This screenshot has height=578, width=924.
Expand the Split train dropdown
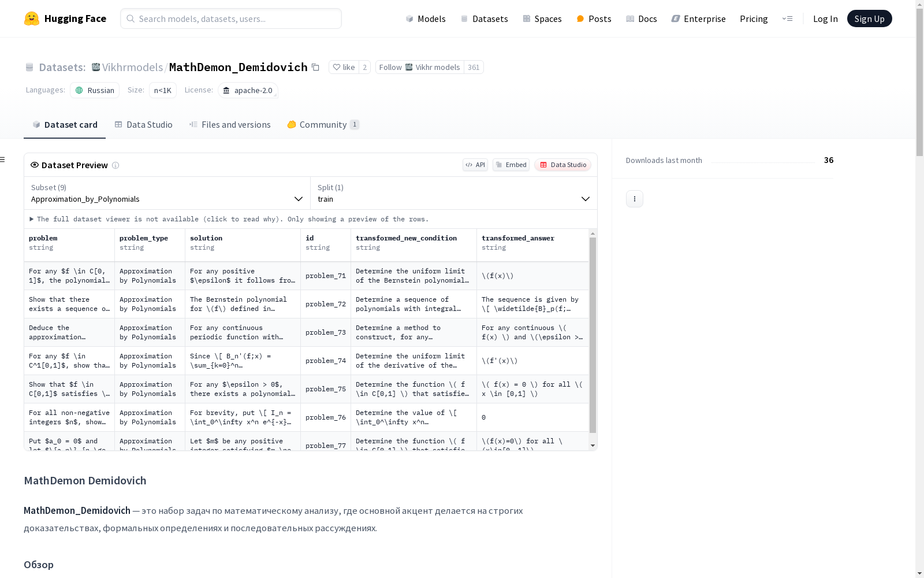click(x=454, y=193)
